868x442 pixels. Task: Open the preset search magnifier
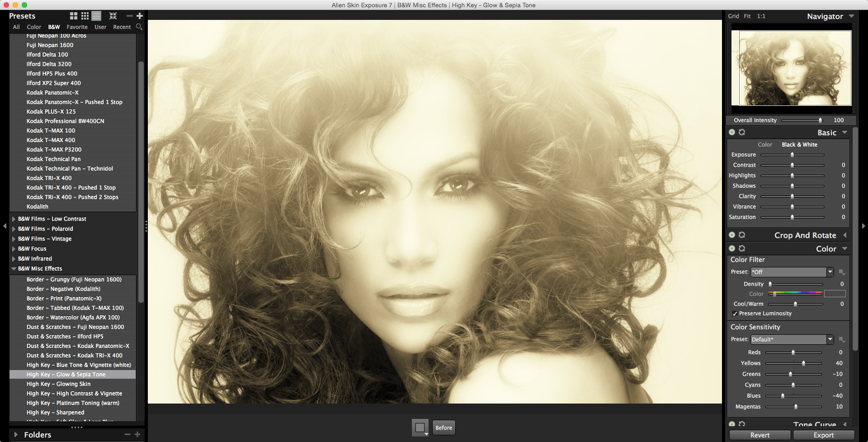[x=139, y=27]
